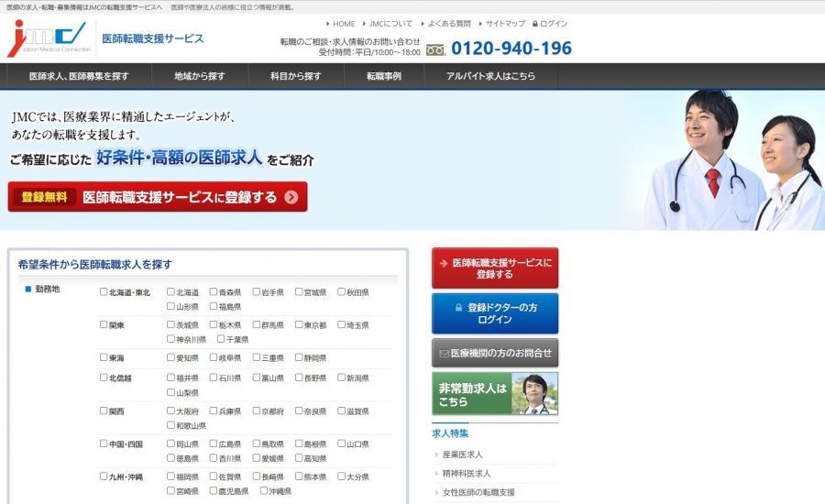Screen dimensions: 825x504
Task: Tick the 愛知県 checkbox
Action: pos(171,357)
